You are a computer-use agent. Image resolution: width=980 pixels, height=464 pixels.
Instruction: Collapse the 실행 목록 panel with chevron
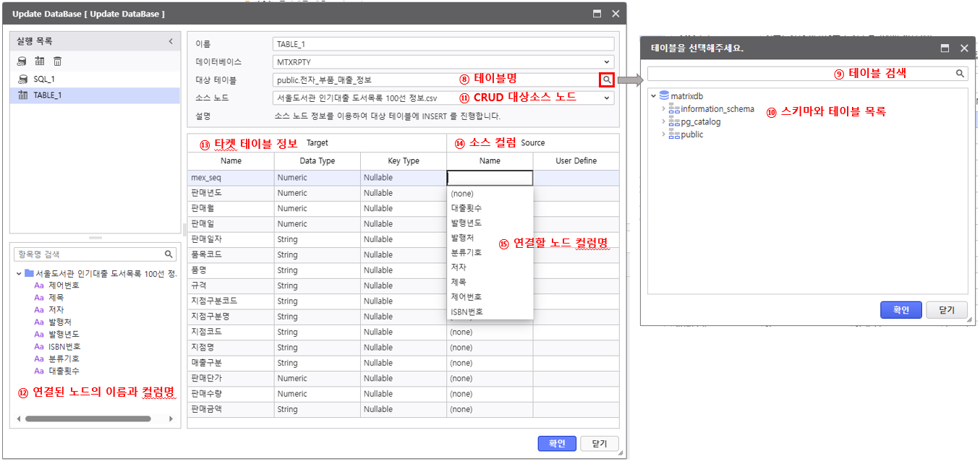pos(171,41)
